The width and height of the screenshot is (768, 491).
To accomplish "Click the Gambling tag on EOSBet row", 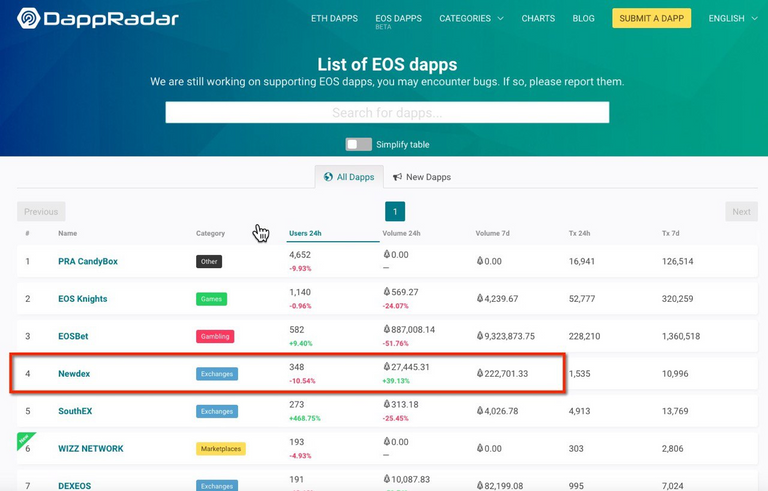I will (x=214, y=336).
